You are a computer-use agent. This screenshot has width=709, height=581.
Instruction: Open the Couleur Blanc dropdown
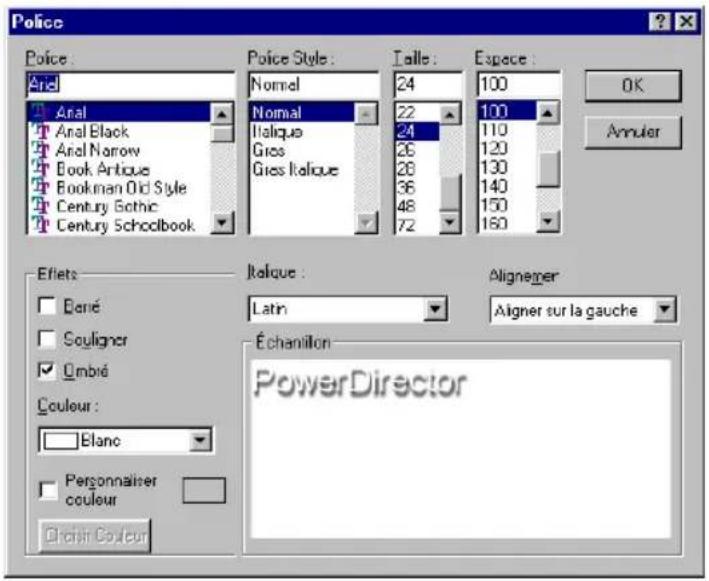pyautogui.click(x=200, y=440)
